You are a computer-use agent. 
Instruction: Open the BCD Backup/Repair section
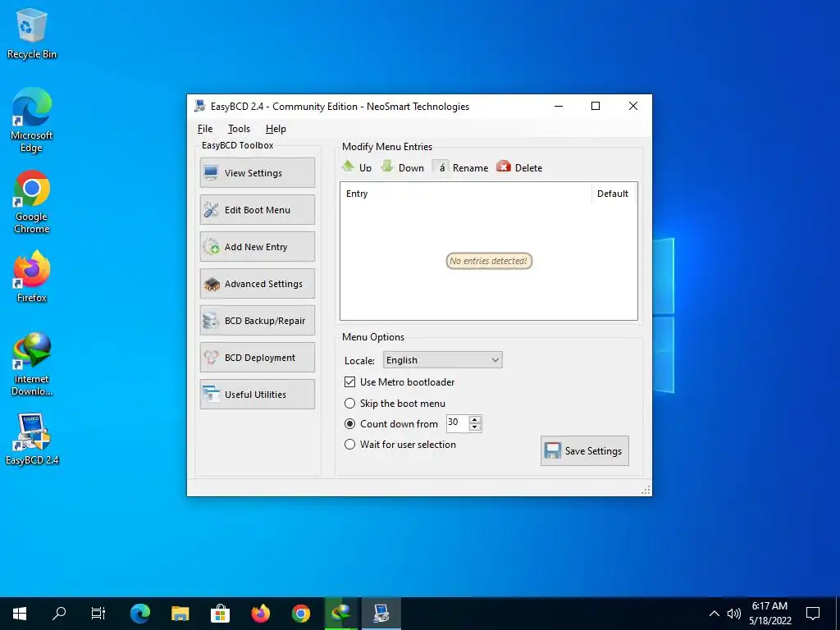[257, 321]
